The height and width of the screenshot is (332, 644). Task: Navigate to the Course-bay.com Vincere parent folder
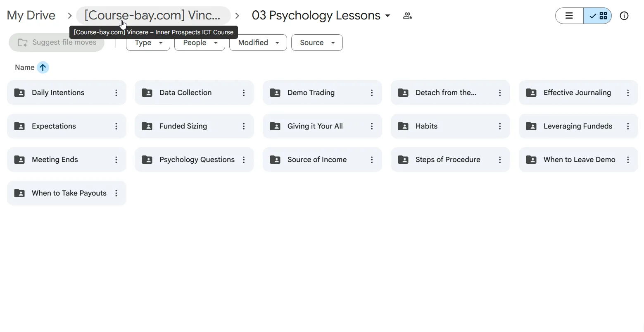click(x=153, y=16)
